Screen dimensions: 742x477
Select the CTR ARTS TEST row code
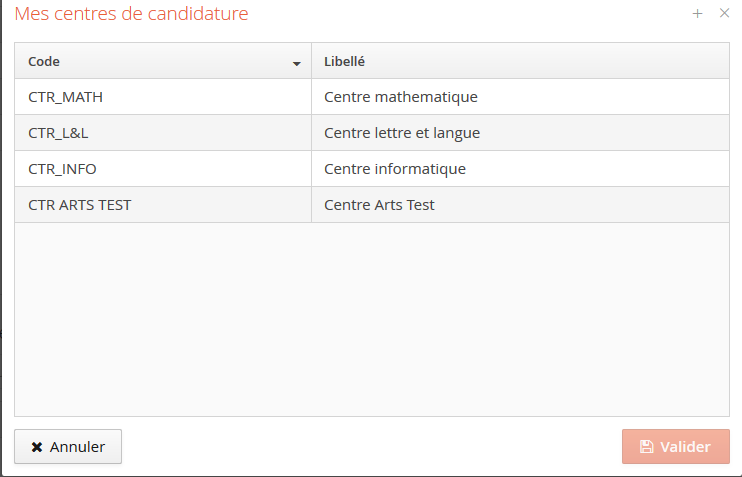tap(80, 205)
